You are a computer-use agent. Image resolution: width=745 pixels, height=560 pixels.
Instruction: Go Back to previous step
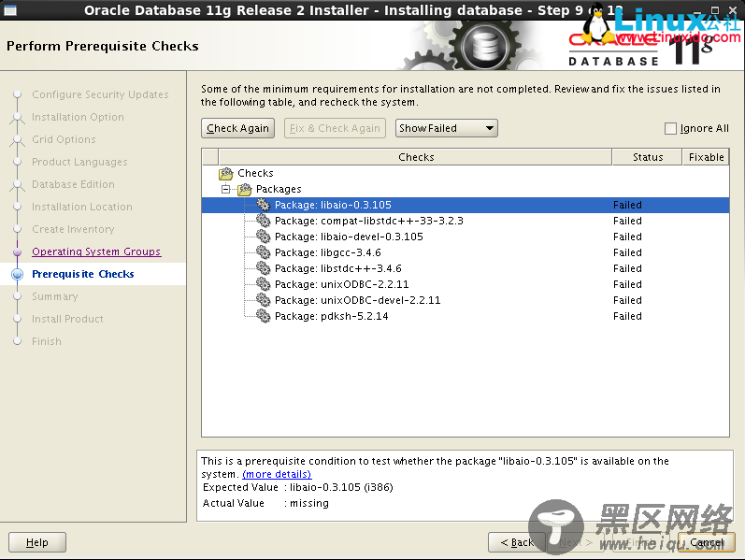[x=517, y=542]
